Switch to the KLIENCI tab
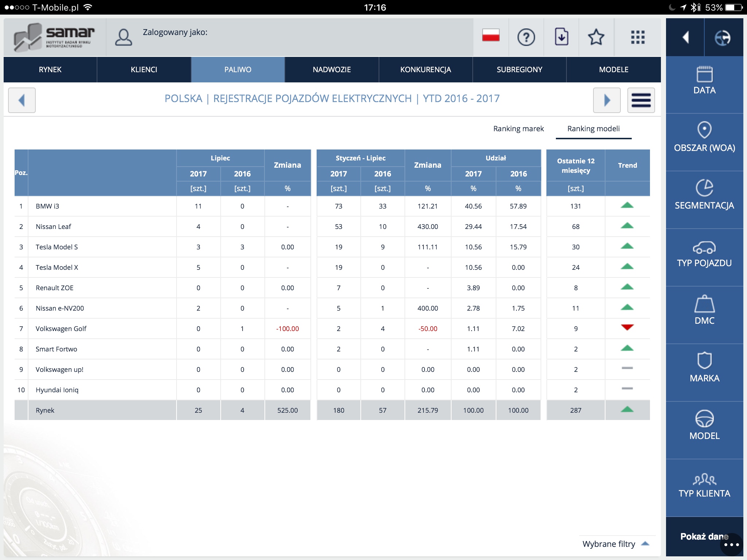This screenshot has height=560, width=747. (144, 70)
